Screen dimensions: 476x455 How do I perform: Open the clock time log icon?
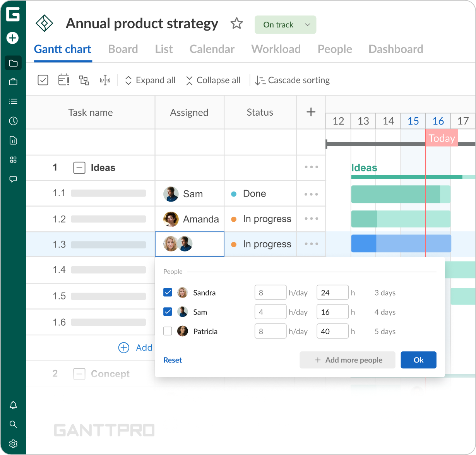pyautogui.click(x=13, y=121)
